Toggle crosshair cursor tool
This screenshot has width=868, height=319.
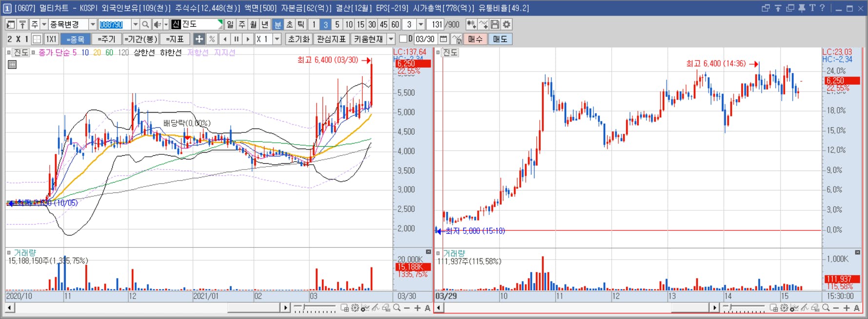(199, 39)
